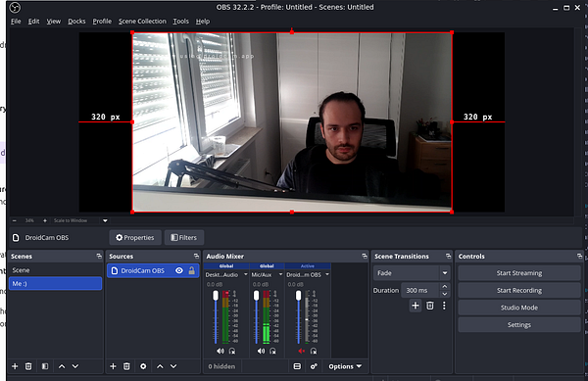Zoom out preview with minus icon
588x381 pixels.
[x=15, y=220]
